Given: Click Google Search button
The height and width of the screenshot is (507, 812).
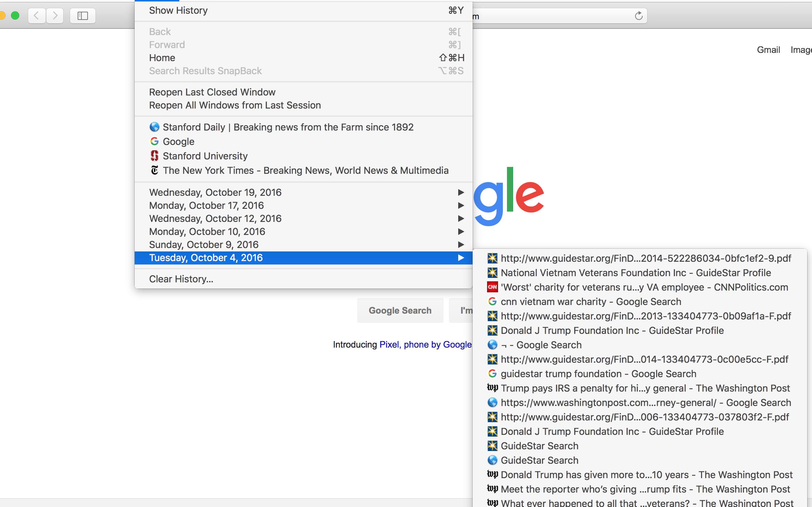Looking at the screenshot, I should [x=400, y=309].
